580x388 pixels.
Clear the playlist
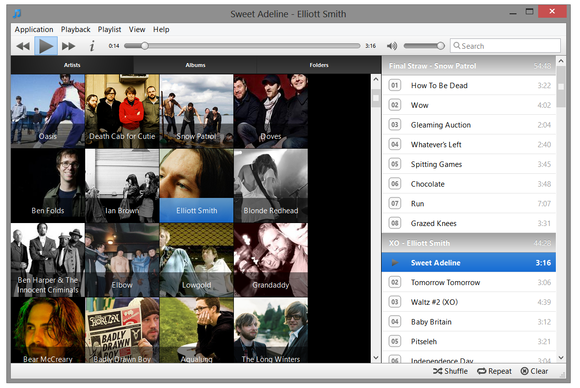[534, 371]
